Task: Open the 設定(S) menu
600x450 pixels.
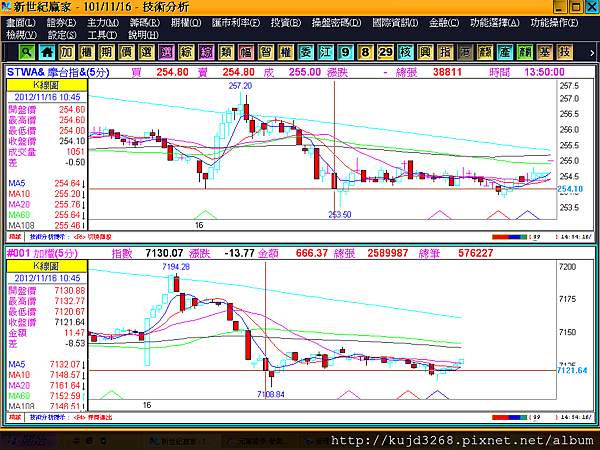Action: click(62, 35)
